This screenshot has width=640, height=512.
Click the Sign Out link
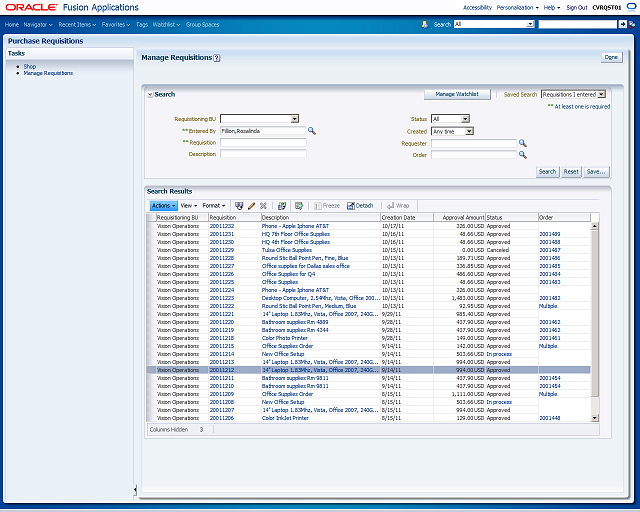point(577,7)
